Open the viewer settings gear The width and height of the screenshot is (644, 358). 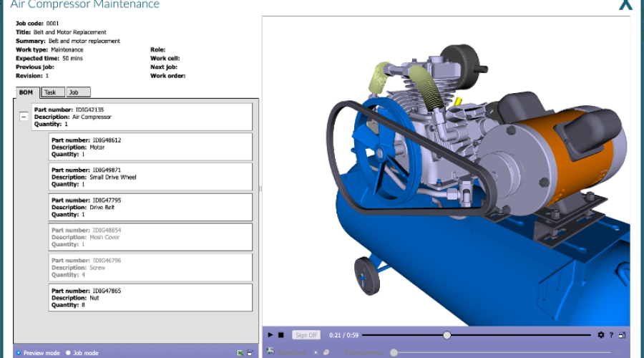[601, 335]
